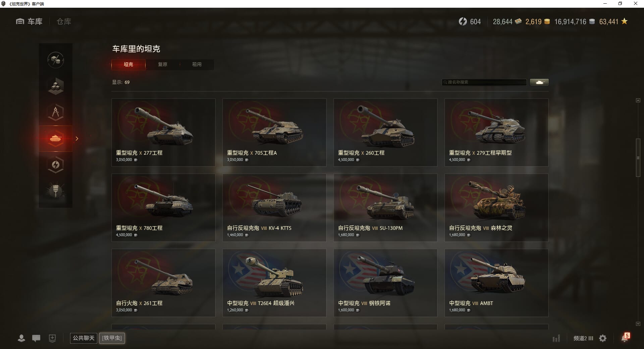Screen dimensions: 644x349
Task: Switch to the 租用 tab
Action: click(197, 64)
